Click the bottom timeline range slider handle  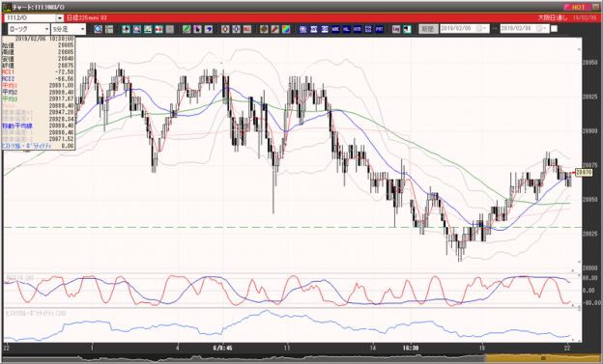[543, 358]
